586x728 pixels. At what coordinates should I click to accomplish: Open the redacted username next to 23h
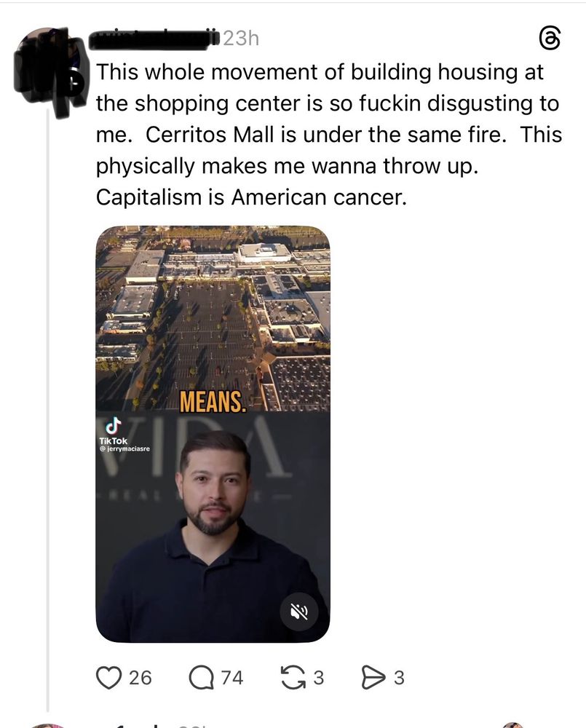click(154, 39)
